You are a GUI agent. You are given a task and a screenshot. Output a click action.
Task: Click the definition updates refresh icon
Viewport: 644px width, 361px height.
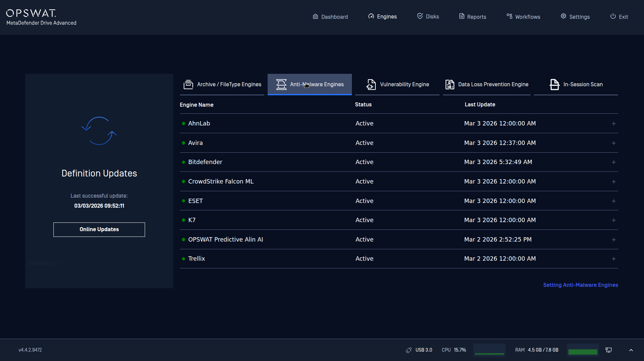tap(99, 131)
